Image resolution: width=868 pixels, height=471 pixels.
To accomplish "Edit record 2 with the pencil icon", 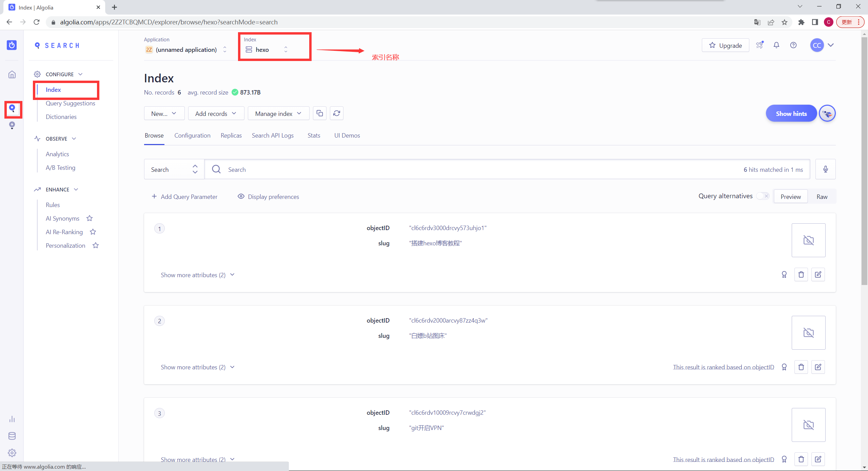I will pos(818,367).
